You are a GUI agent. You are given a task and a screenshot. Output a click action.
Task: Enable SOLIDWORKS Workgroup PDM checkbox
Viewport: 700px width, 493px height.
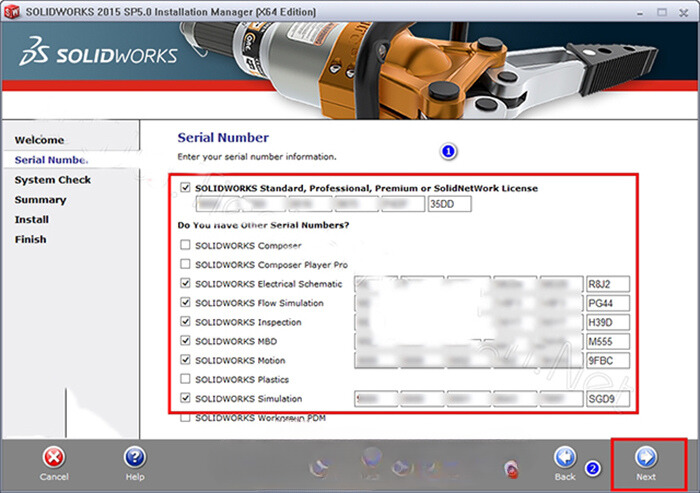tap(185, 418)
